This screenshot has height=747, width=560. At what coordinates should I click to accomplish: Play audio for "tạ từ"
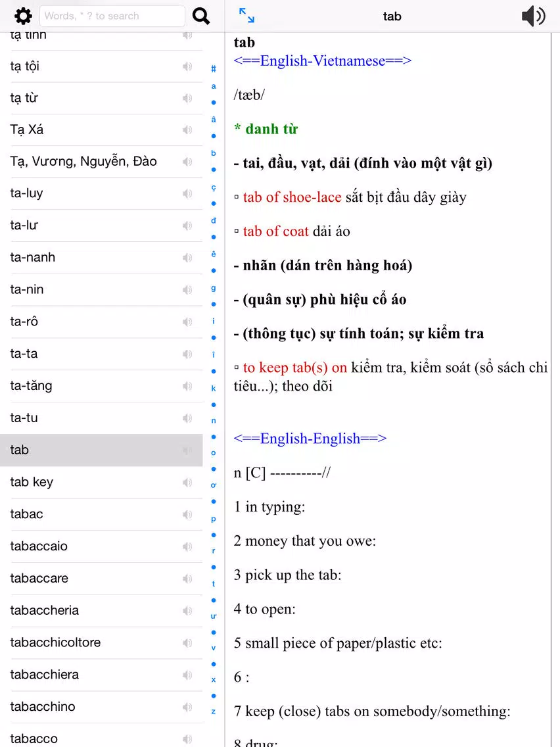click(187, 98)
